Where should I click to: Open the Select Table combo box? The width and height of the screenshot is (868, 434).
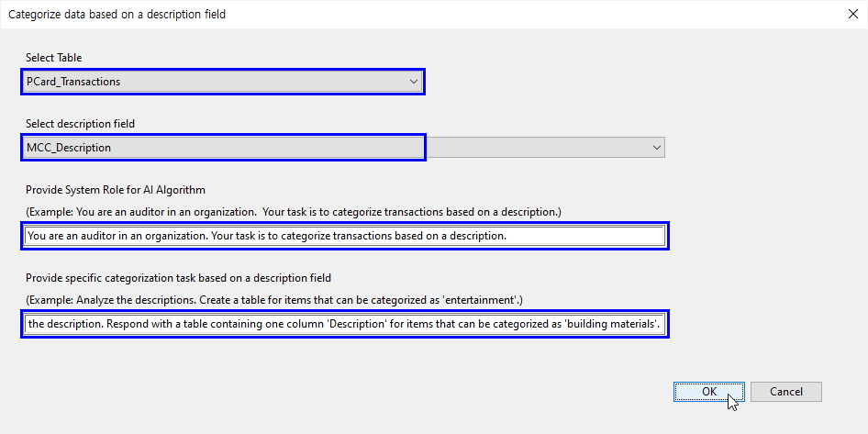223,82
